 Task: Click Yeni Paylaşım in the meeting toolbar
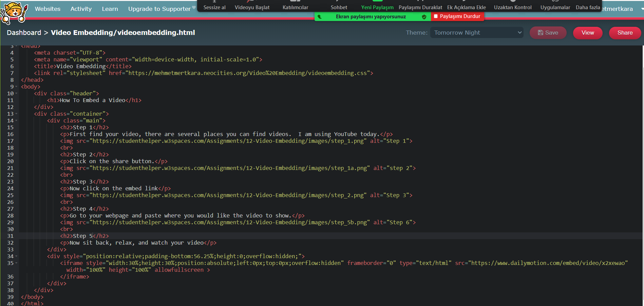[377, 7]
